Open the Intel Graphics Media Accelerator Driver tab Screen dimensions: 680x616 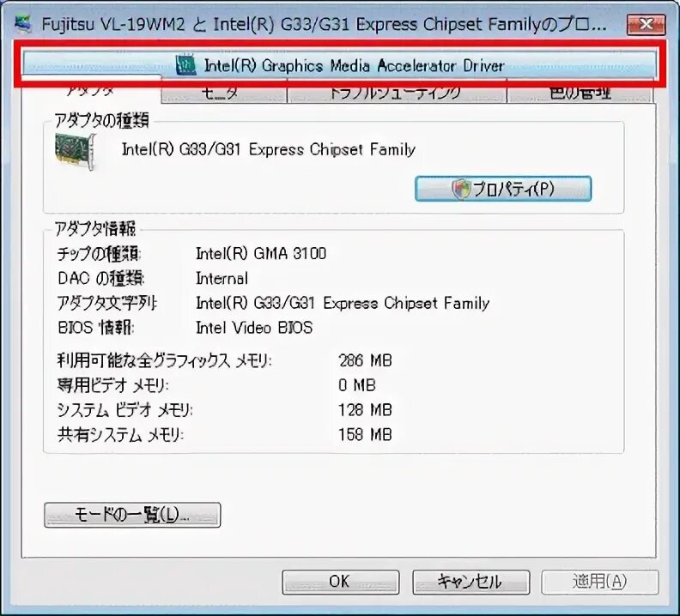pyautogui.click(x=339, y=65)
